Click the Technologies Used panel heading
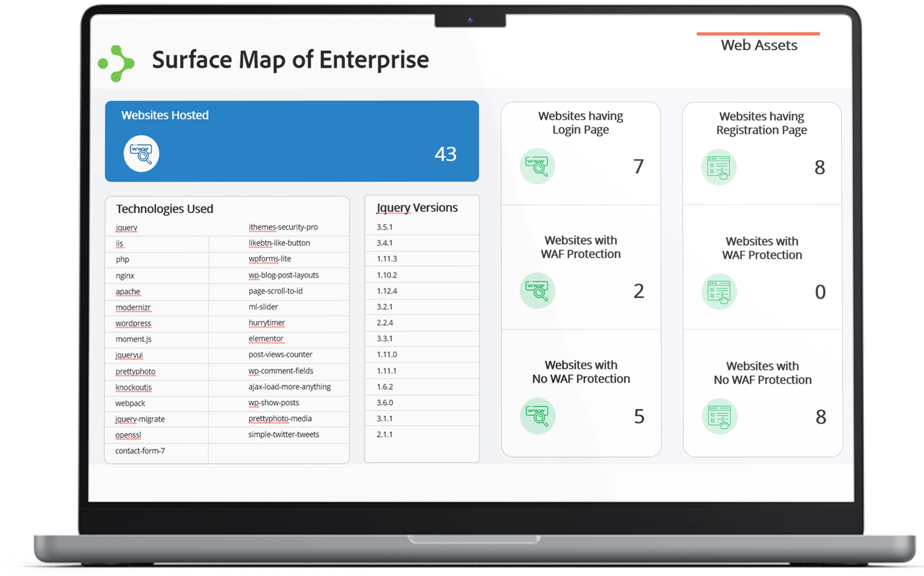 click(164, 209)
